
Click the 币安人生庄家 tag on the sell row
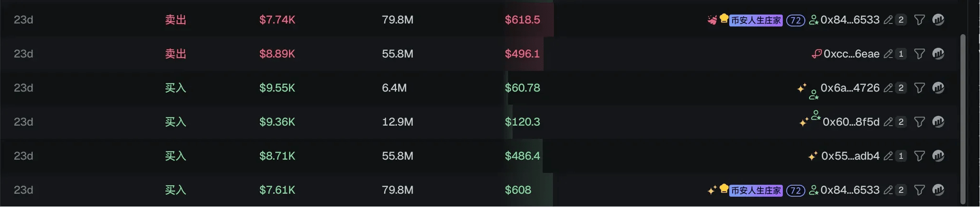[756, 20]
